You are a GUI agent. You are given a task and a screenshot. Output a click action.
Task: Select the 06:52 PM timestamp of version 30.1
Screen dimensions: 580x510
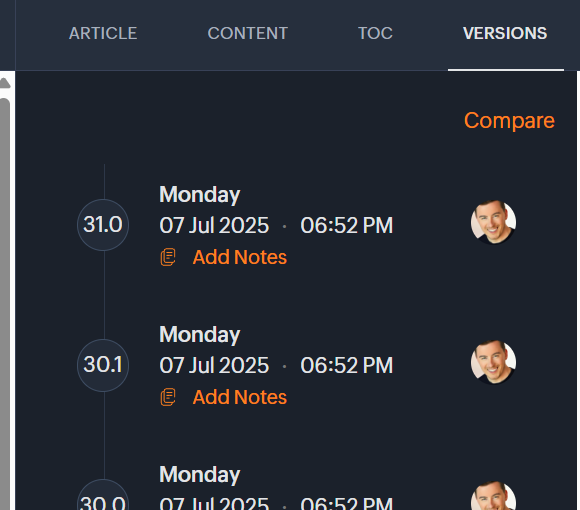point(347,365)
